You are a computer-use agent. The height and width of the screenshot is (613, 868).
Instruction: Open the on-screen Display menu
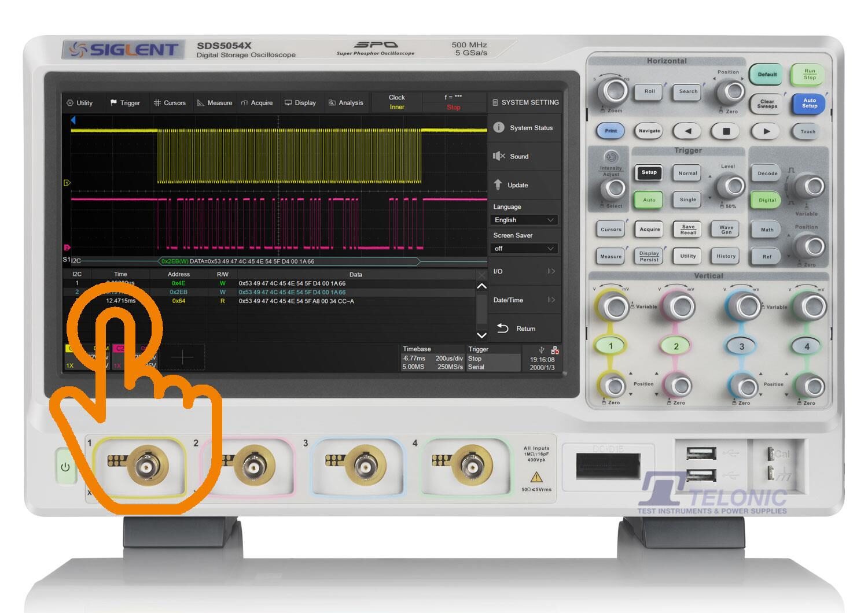300,103
